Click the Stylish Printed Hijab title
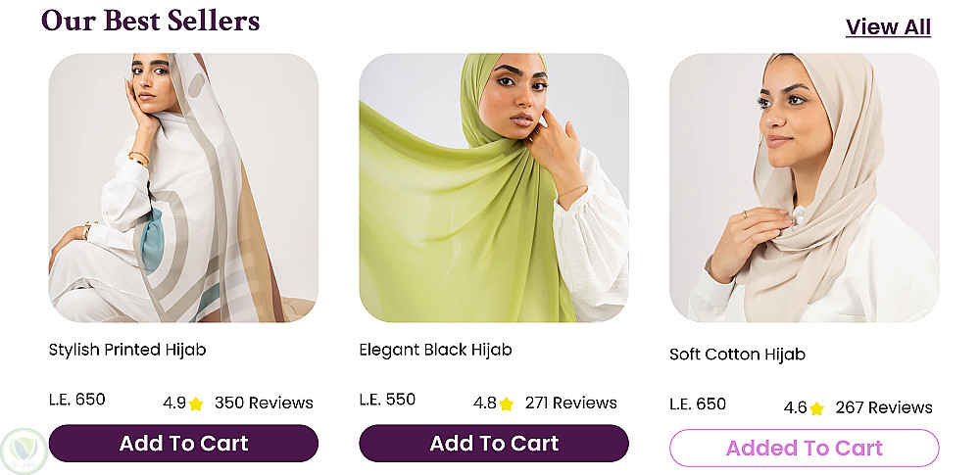 [127, 350]
